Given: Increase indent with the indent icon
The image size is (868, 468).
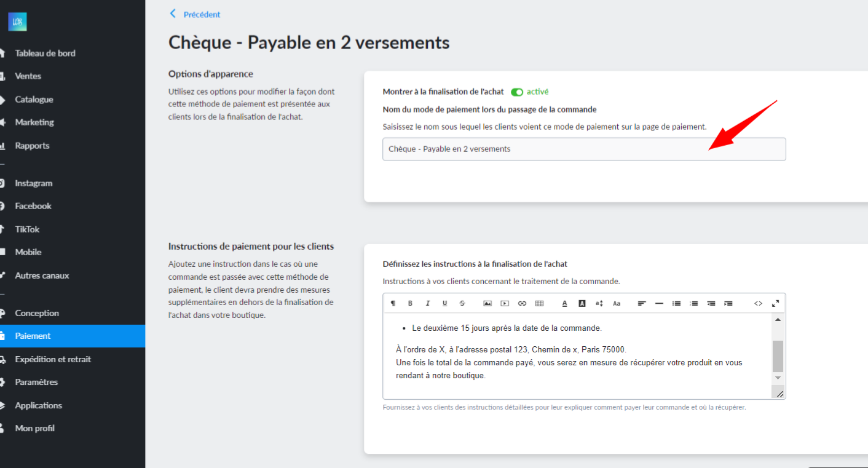Looking at the screenshot, I should [728, 303].
